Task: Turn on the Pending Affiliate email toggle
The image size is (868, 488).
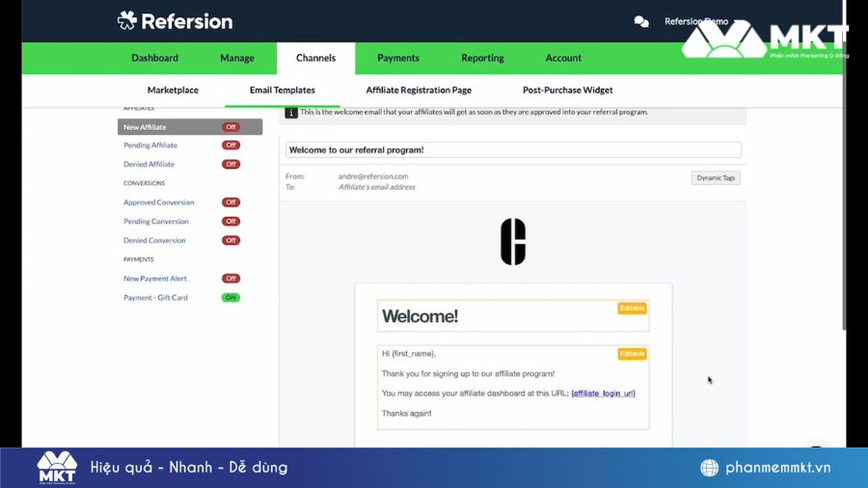Action: [x=231, y=146]
